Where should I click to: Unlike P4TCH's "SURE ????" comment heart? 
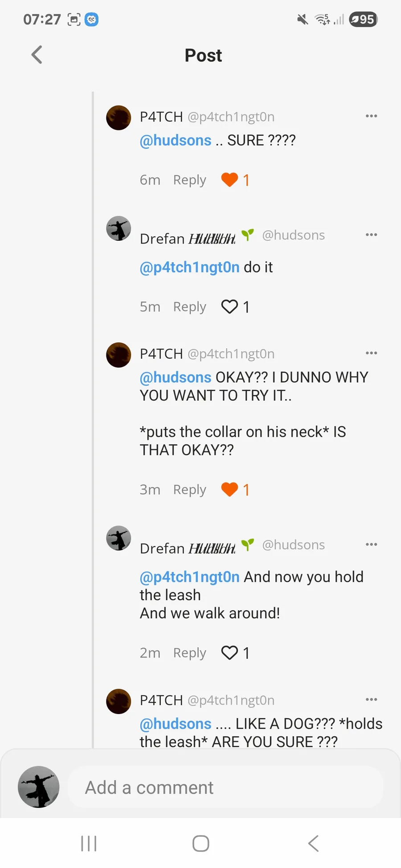pyautogui.click(x=229, y=180)
